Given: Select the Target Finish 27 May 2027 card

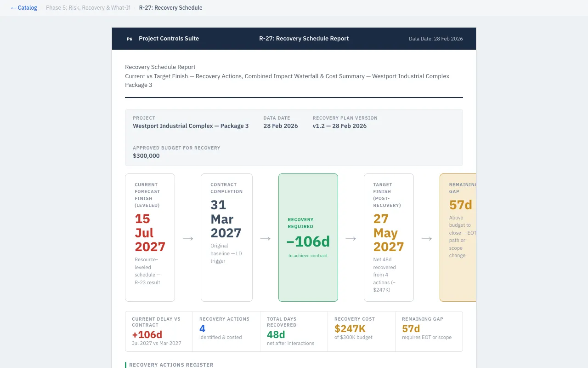Looking at the screenshot, I should [x=389, y=237].
